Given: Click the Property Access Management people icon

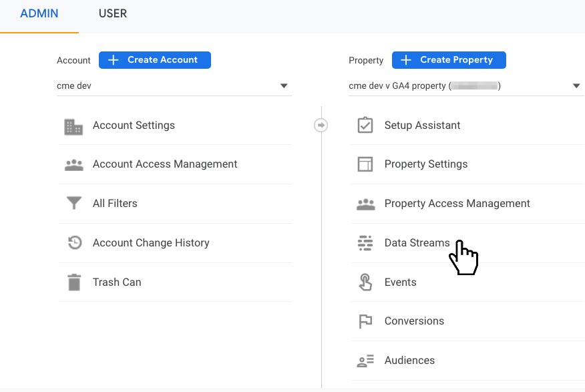Looking at the screenshot, I should [x=366, y=204].
